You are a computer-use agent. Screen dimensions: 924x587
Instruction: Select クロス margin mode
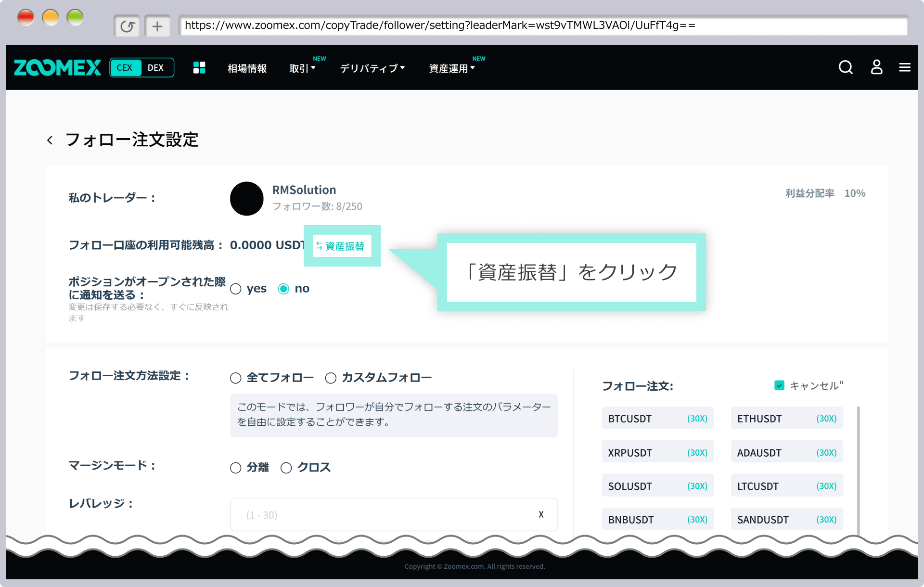(286, 468)
